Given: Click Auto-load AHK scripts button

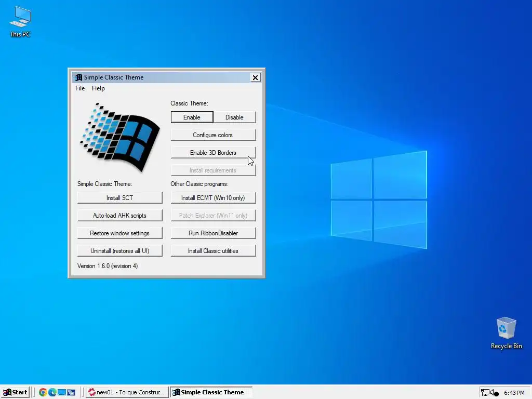Looking at the screenshot, I should [120, 216].
